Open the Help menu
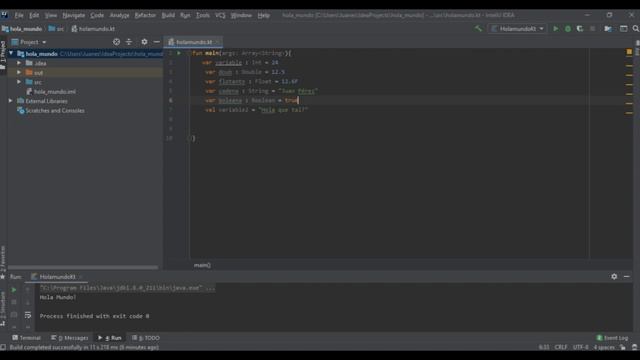 pos(263,15)
